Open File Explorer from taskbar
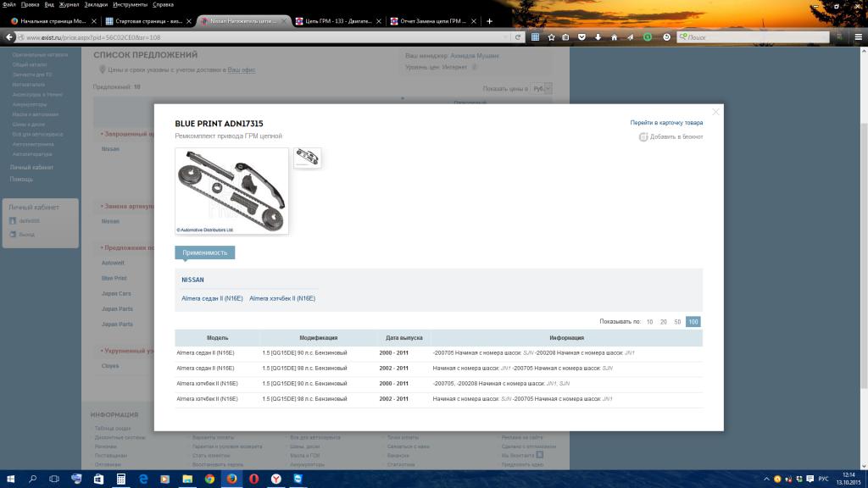The width and height of the screenshot is (868, 488). pos(187,479)
